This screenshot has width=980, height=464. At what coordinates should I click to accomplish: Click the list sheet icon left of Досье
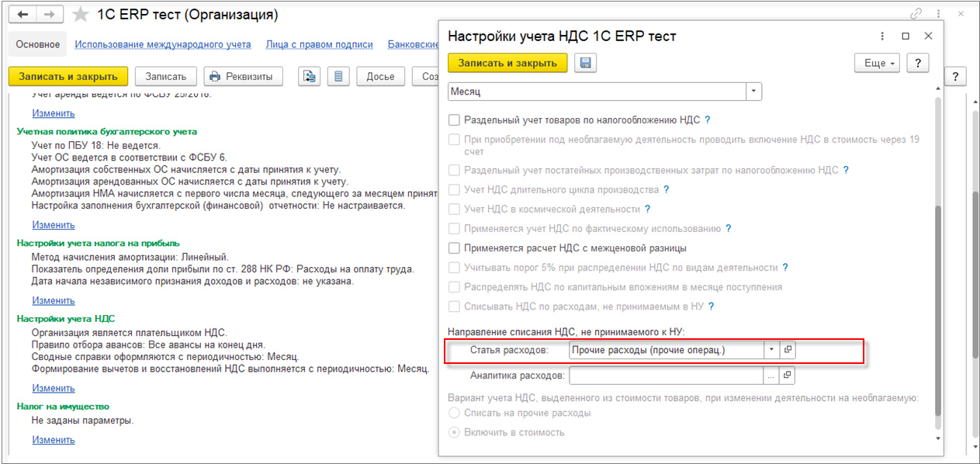click(x=338, y=76)
